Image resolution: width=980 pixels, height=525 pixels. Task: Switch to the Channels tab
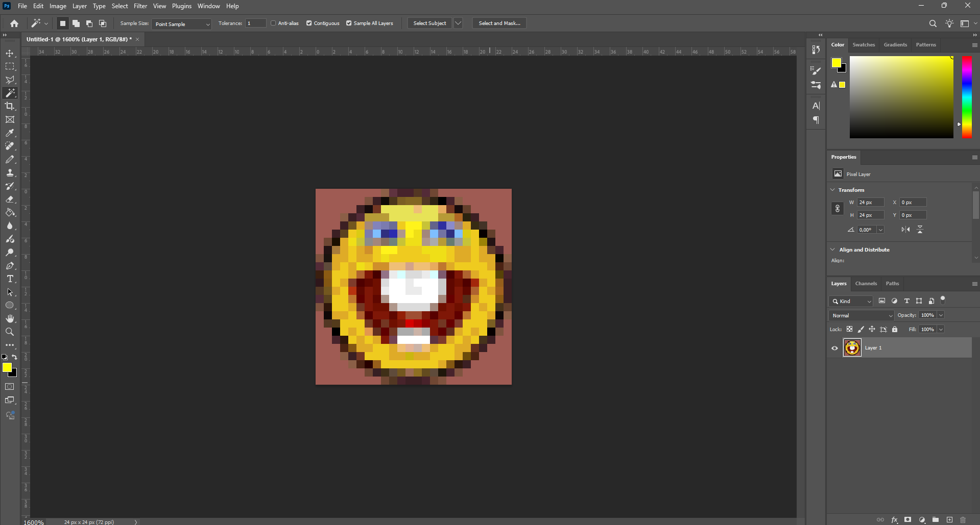click(866, 283)
